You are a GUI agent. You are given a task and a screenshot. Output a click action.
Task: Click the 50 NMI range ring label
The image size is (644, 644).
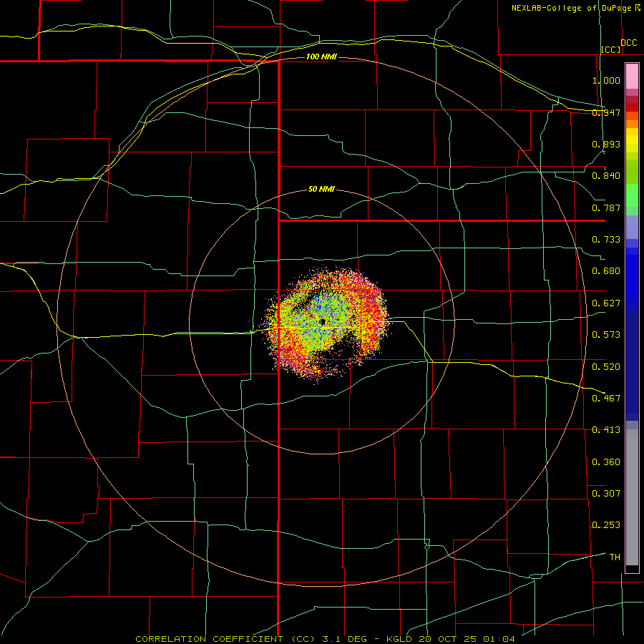point(321,189)
